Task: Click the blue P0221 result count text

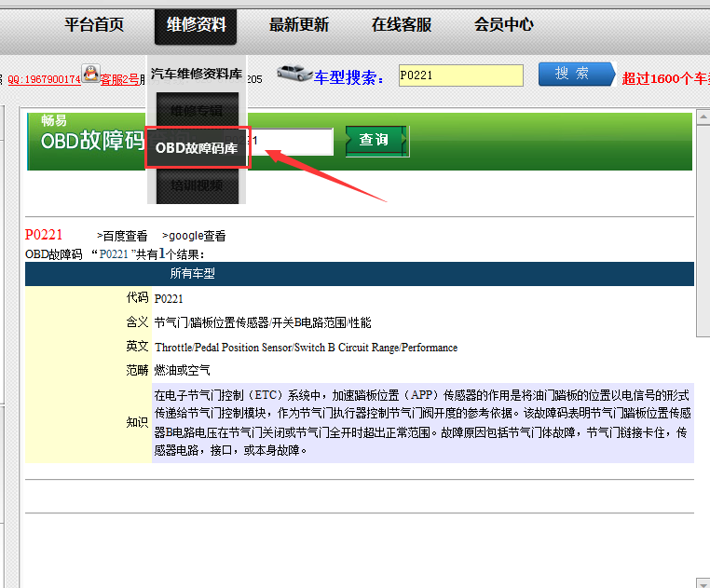Action: pos(114,254)
